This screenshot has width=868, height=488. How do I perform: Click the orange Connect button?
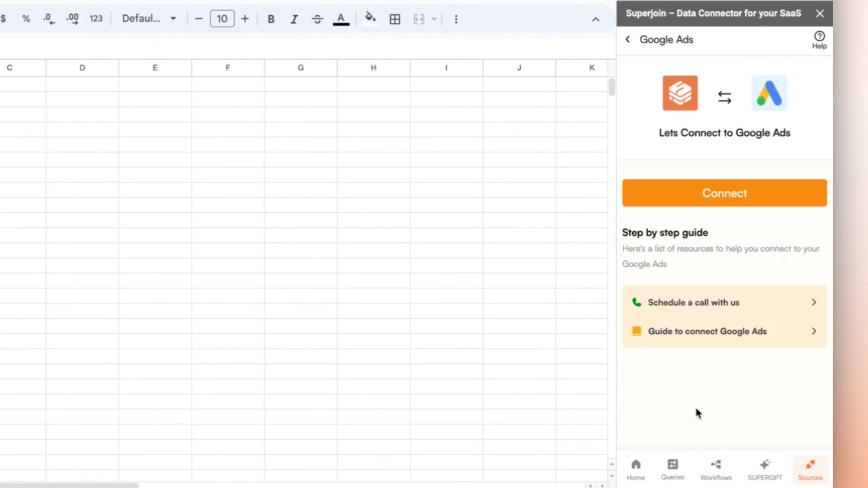pos(724,193)
